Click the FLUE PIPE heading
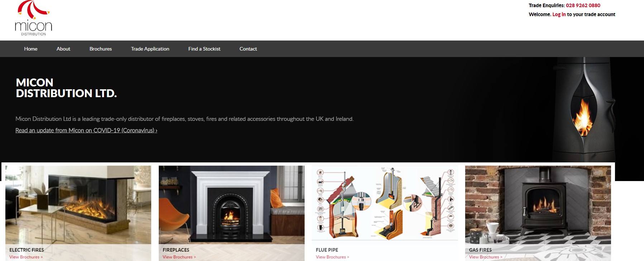Screen dimensions: 644x261 (327, 250)
